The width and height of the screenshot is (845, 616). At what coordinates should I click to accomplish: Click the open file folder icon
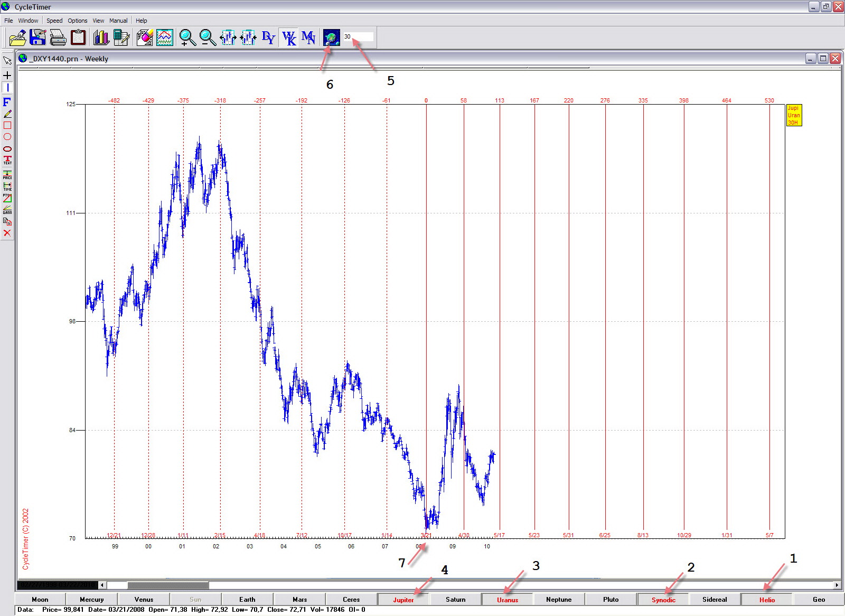(x=18, y=38)
